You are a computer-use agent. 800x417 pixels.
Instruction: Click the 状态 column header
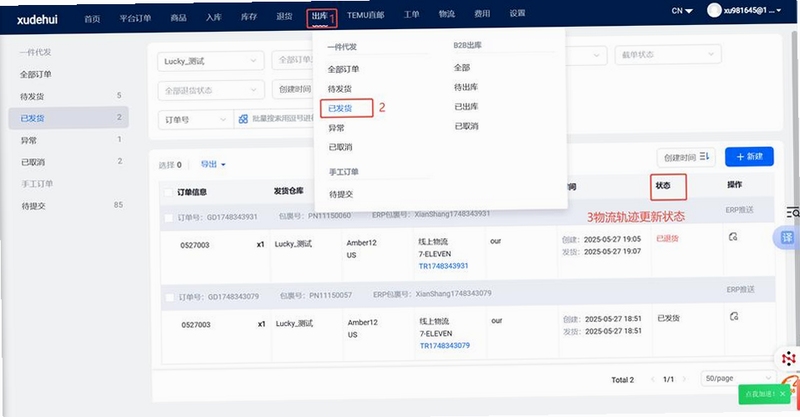(x=663, y=185)
